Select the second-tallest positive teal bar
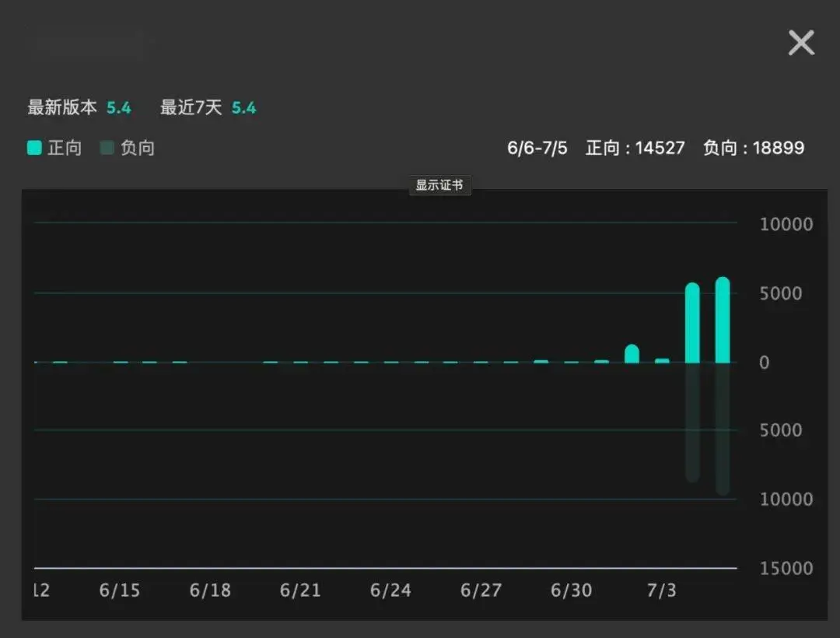This screenshot has height=638, width=840. 692,323
